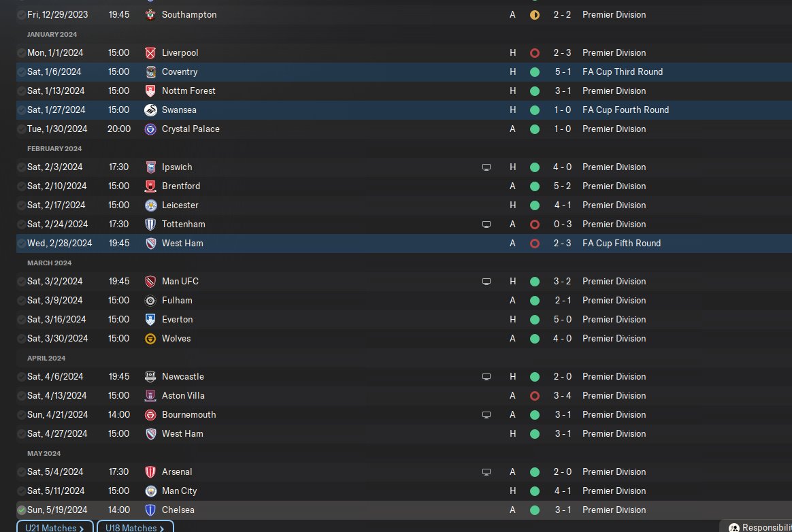792x532 pixels.
Task: Click the Man City club badge
Action: point(150,491)
